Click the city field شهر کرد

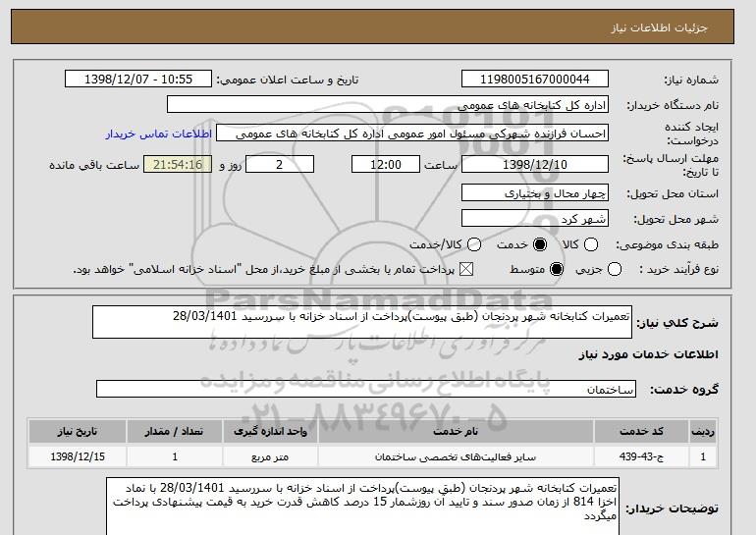535,218
